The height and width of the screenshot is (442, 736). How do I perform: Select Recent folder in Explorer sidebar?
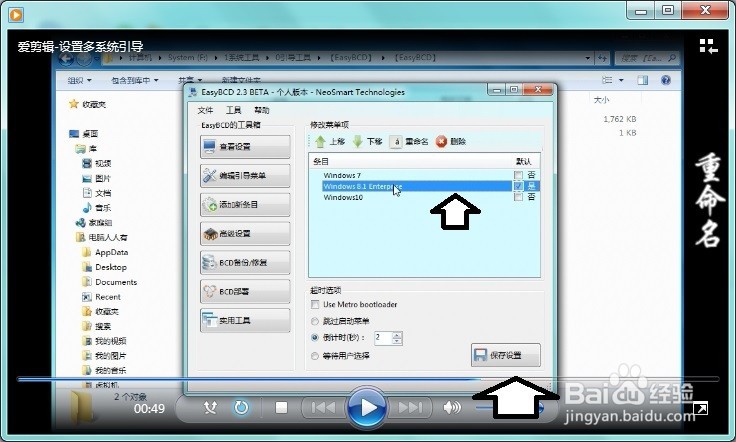tap(101, 297)
